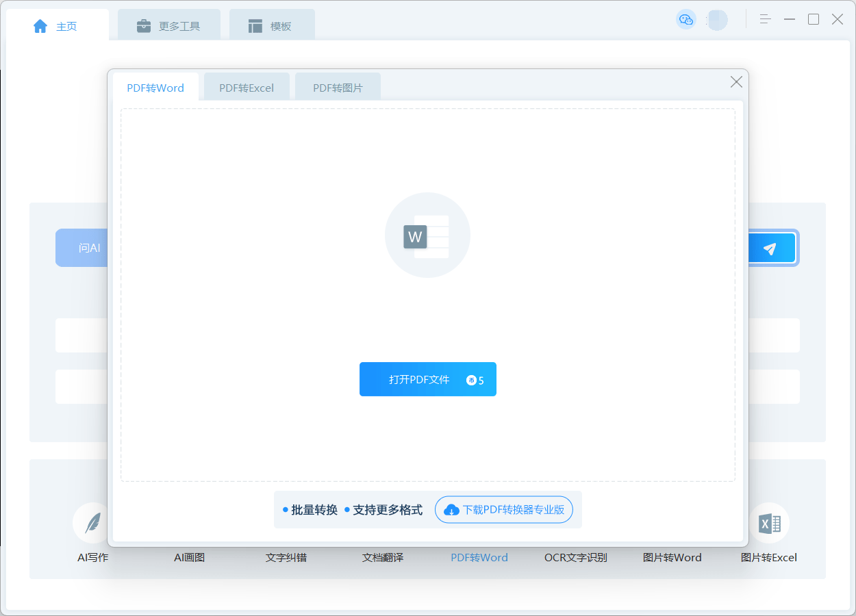Open the 更多工具 tab
This screenshot has height=616, width=856.
(x=168, y=25)
